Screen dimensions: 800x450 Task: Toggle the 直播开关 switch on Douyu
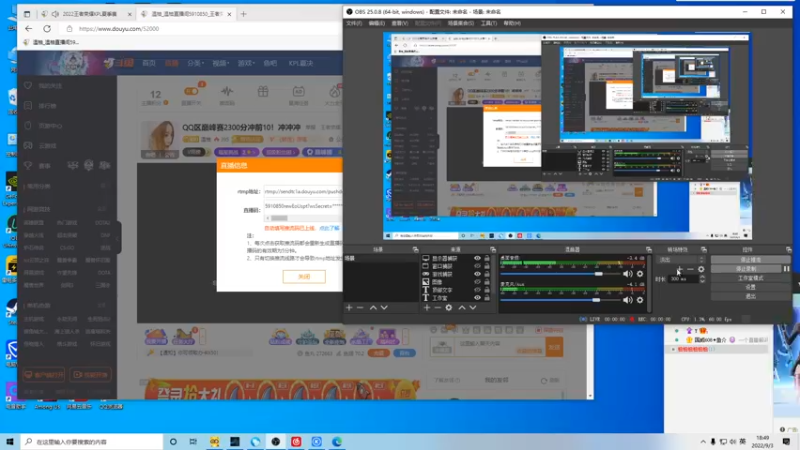[x=191, y=91]
